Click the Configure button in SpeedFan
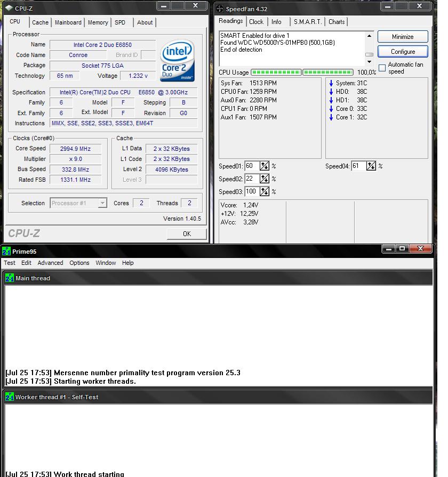This screenshot has height=477, width=448. click(403, 52)
